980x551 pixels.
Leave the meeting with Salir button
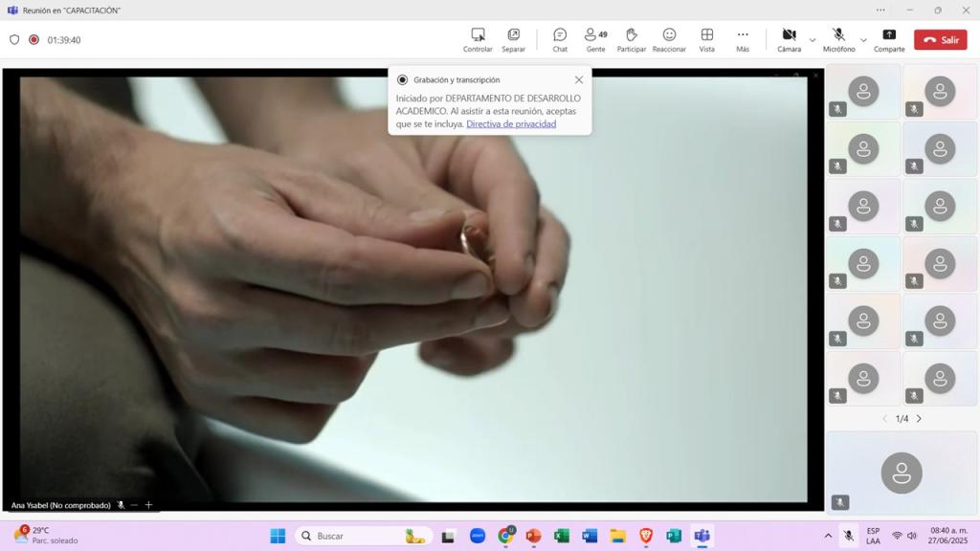click(x=940, y=40)
